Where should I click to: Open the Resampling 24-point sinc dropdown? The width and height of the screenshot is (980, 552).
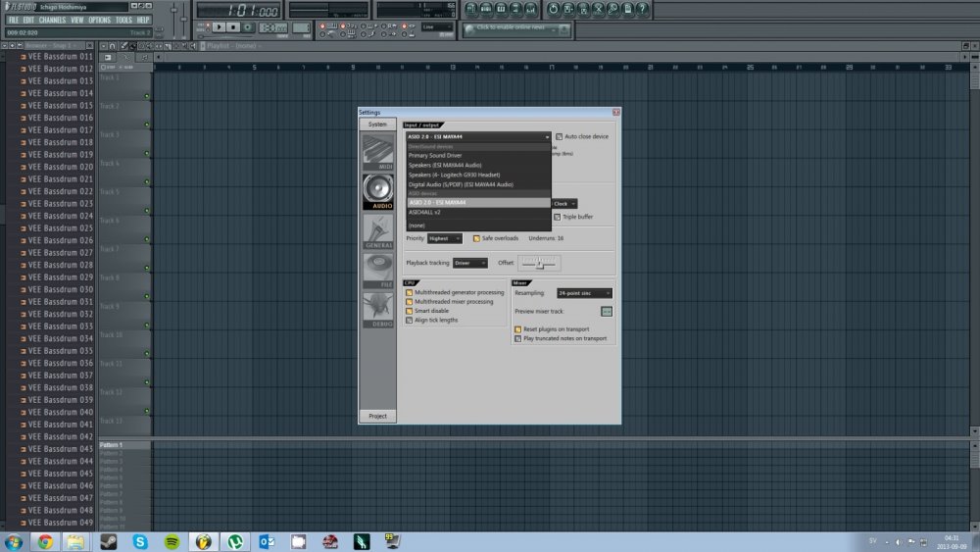(584, 293)
